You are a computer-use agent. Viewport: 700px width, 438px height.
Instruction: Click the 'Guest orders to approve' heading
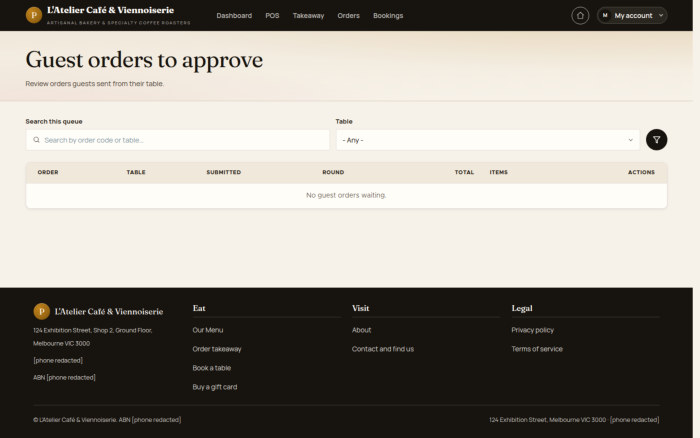click(144, 60)
